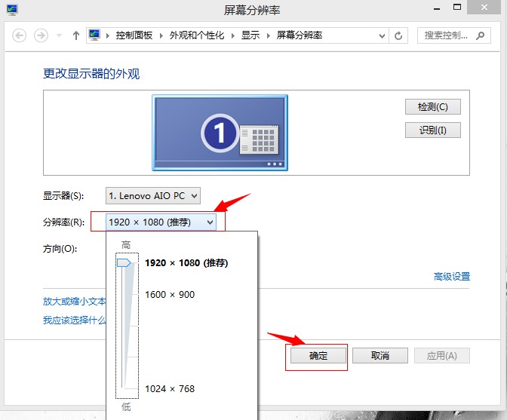The width and height of the screenshot is (507, 420).
Task: Click the window icon in title bar
Action: pos(12,11)
